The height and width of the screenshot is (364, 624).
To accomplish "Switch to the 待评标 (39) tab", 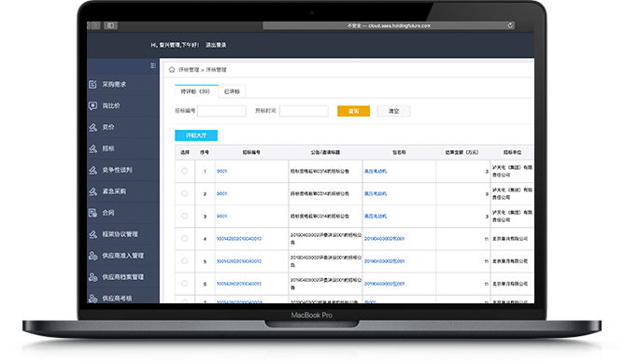I will click(196, 91).
